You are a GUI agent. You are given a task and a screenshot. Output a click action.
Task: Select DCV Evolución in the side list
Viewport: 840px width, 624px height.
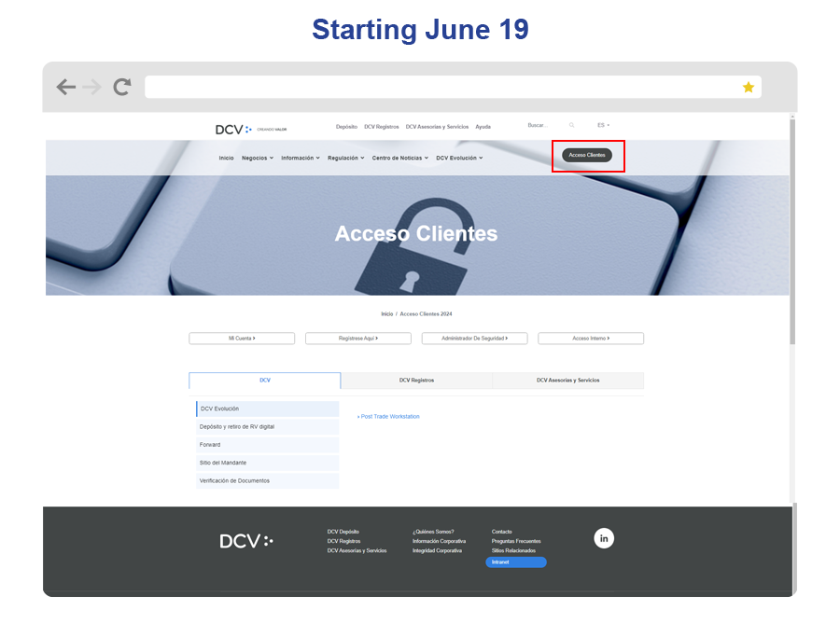[267, 409]
